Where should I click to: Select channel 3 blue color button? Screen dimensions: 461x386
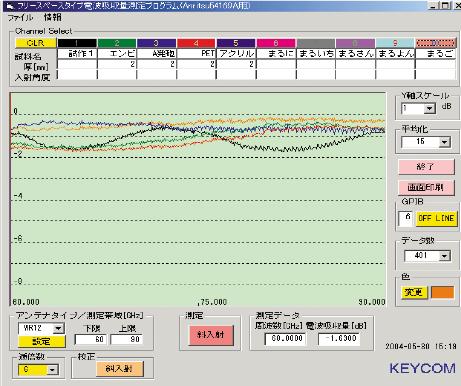156,43
